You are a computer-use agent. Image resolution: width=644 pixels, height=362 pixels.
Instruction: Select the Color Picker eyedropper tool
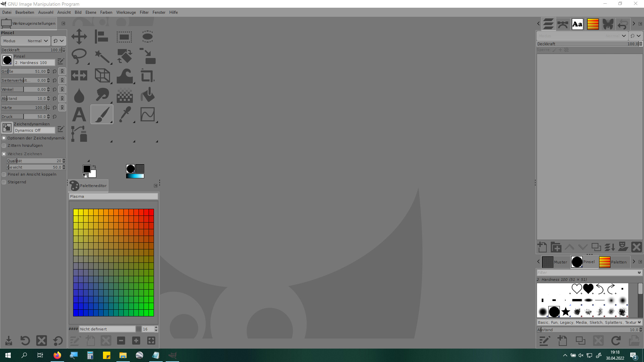125,115
